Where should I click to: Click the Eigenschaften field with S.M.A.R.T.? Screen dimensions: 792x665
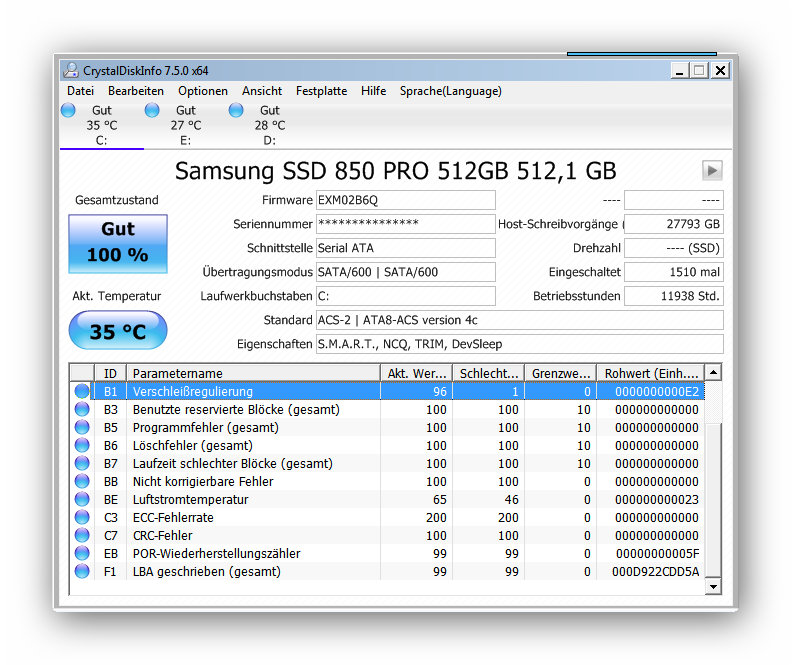520,344
